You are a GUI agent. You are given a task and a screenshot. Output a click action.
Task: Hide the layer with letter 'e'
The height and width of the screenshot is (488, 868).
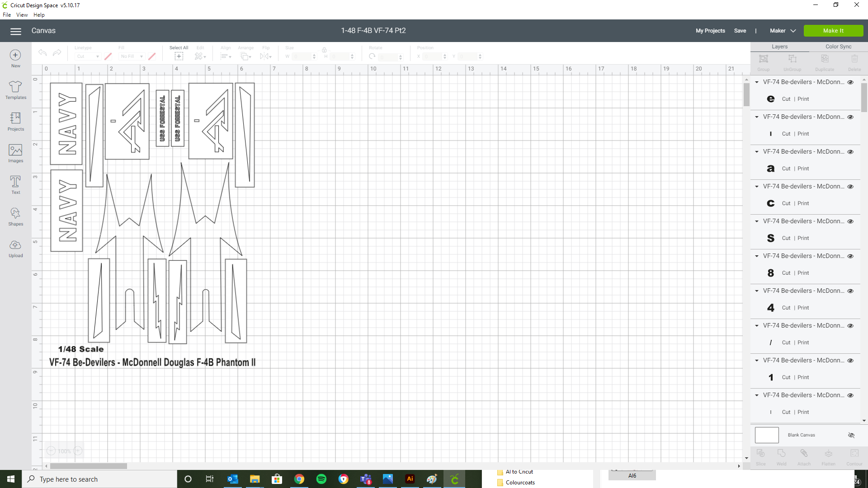pos(850,82)
